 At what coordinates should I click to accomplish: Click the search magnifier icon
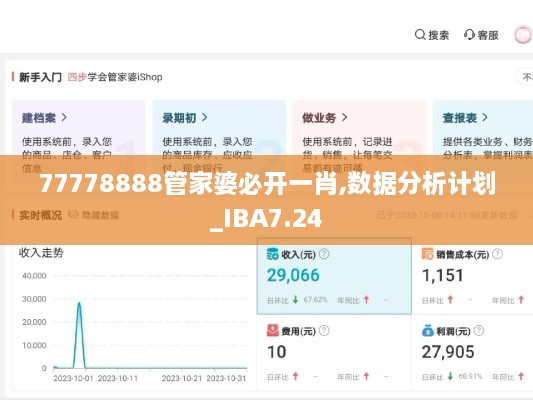pyautogui.click(x=420, y=35)
